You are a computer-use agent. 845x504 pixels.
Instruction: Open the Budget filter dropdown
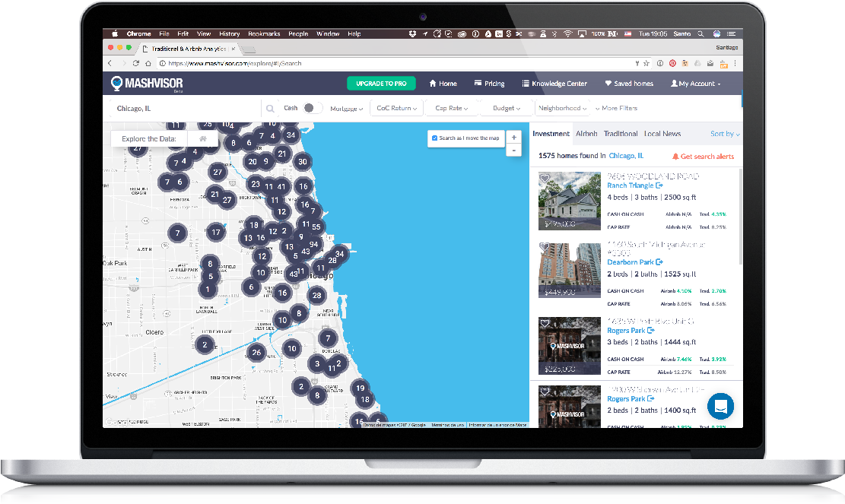(x=507, y=108)
